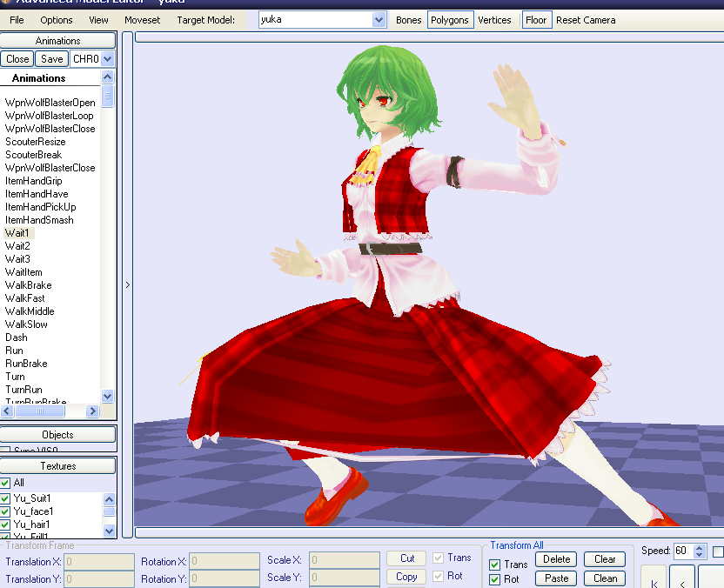Screen dimensions: 724x588
Task: Open the Moveset menu
Action: [x=142, y=20]
